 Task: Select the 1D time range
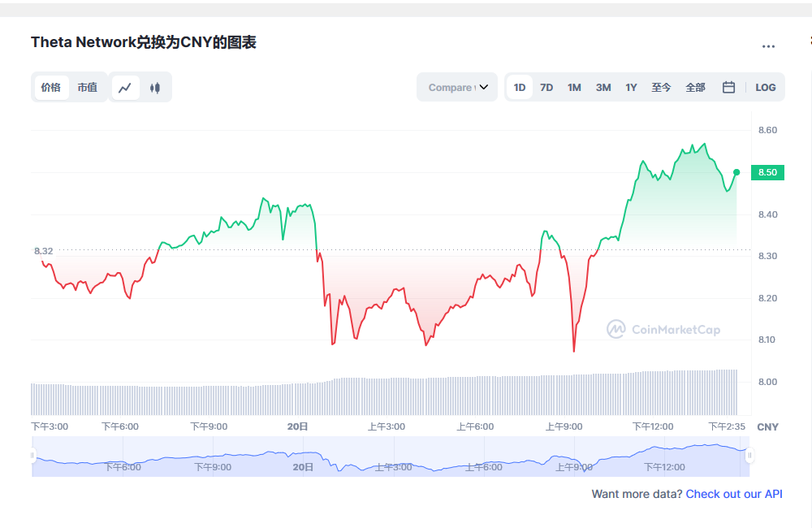(x=520, y=88)
